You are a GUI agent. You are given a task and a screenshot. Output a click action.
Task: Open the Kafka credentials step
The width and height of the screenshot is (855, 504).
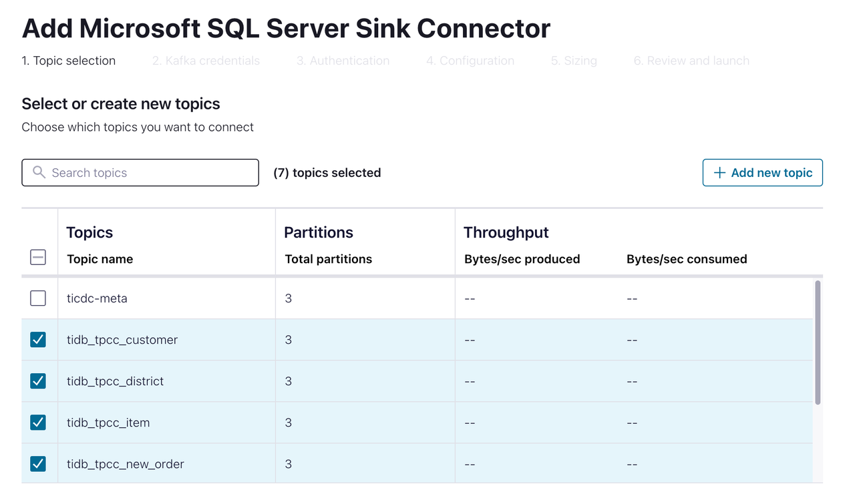pos(206,61)
